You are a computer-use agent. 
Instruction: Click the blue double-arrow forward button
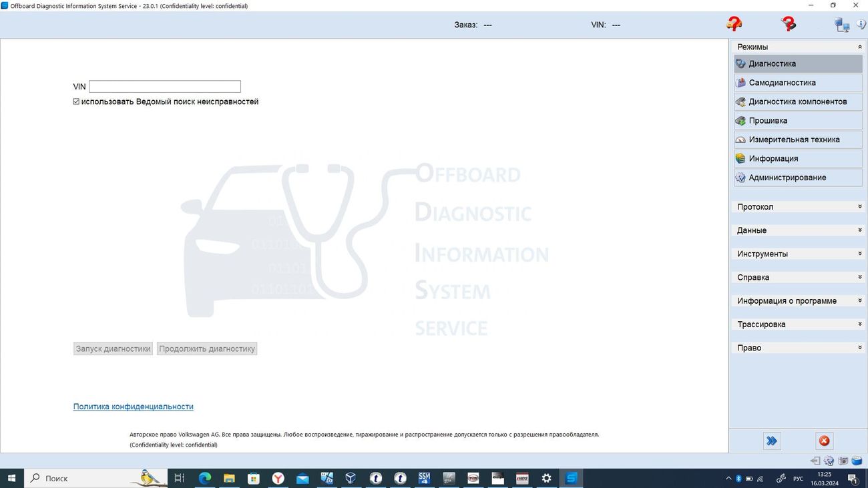[x=772, y=441]
